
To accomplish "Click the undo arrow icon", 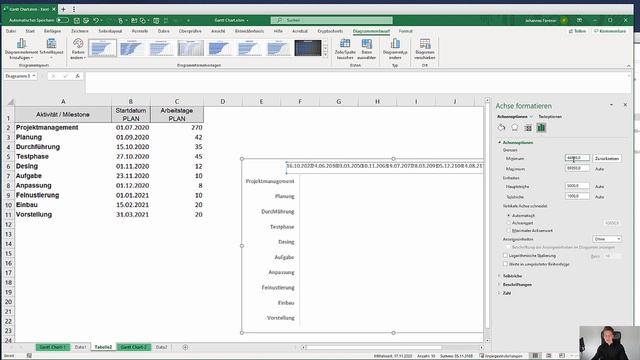I will point(96,20).
